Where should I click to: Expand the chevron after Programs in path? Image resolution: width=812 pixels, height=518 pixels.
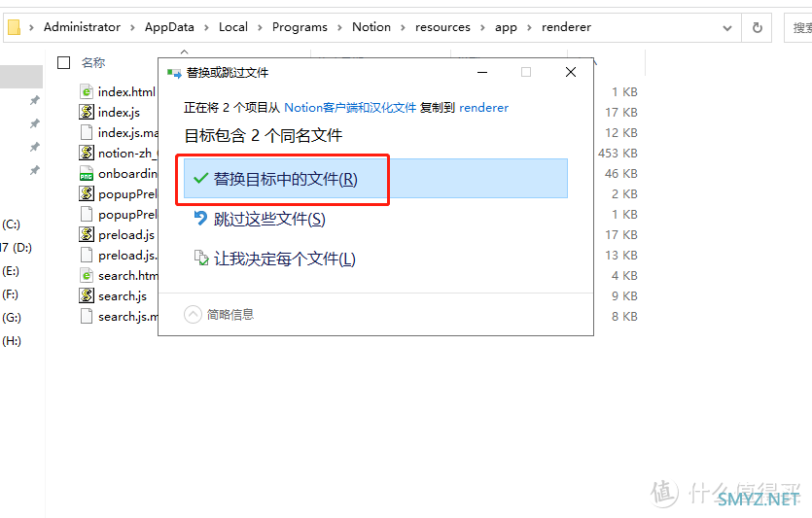pyautogui.click(x=339, y=27)
